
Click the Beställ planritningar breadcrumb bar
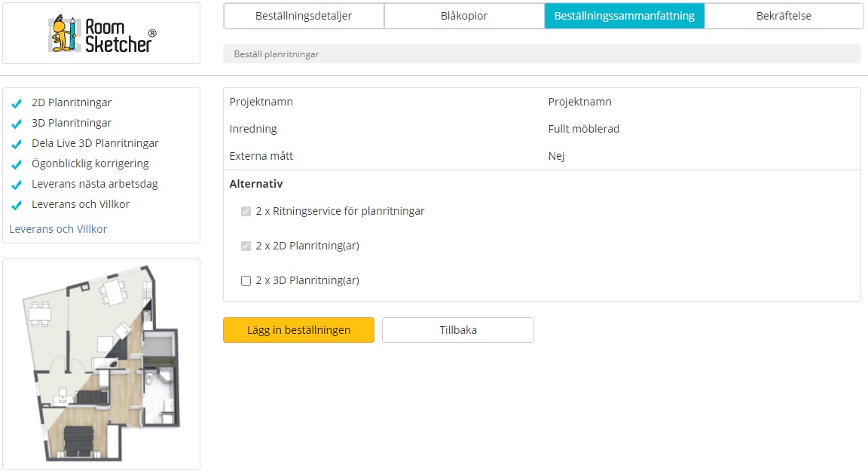tap(542, 54)
